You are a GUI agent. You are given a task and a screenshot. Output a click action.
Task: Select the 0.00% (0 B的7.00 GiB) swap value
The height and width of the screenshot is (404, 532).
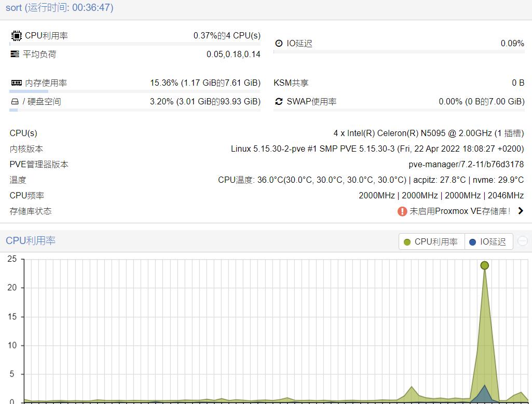[x=482, y=101]
